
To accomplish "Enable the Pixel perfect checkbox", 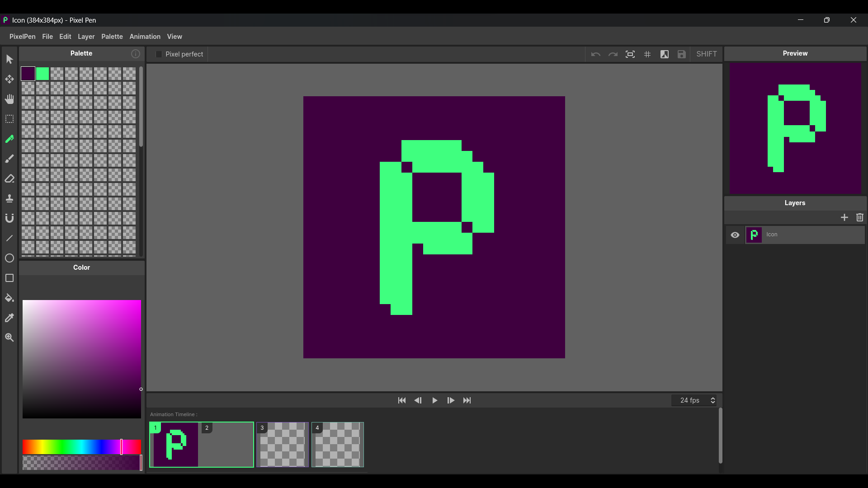I will 159,54.
